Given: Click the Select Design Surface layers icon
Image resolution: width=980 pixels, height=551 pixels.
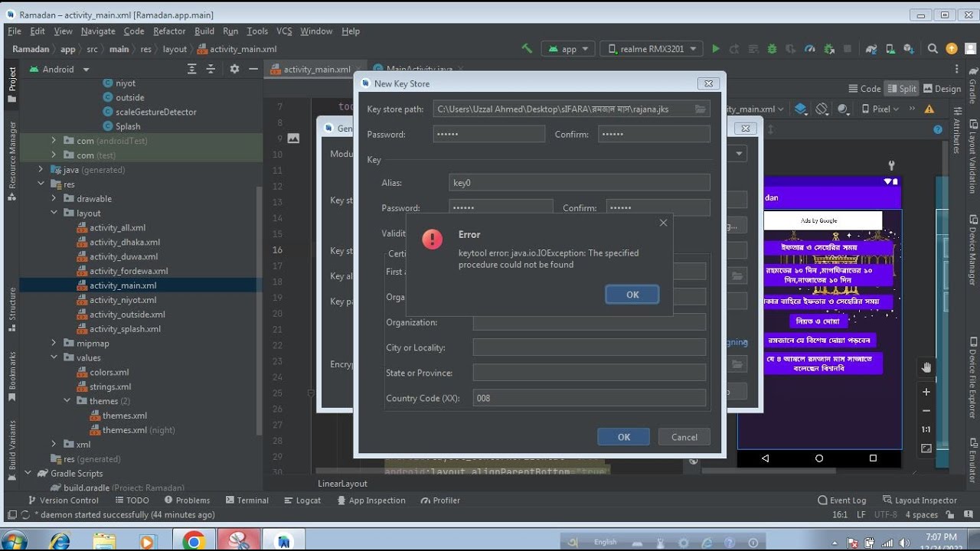Looking at the screenshot, I should coord(800,109).
